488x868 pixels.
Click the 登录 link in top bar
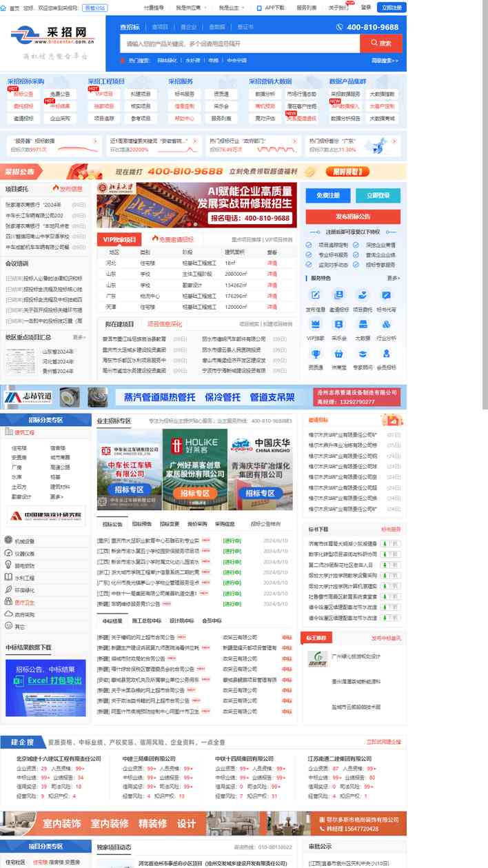pos(365,8)
